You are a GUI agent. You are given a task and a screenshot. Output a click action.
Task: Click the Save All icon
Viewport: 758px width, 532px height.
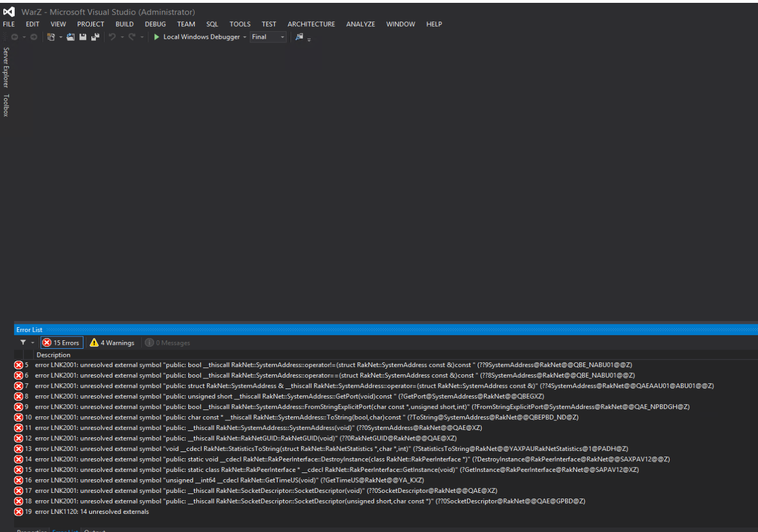pyautogui.click(x=95, y=37)
